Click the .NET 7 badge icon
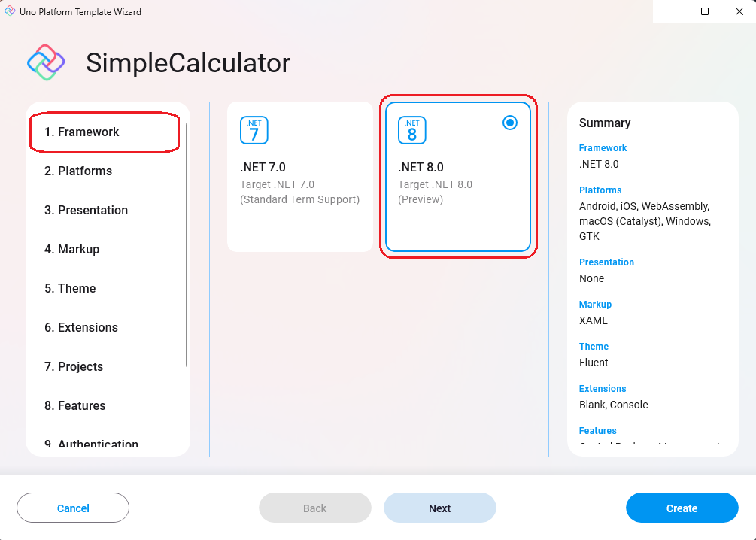This screenshot has height=540, width=756. (253, 129)
